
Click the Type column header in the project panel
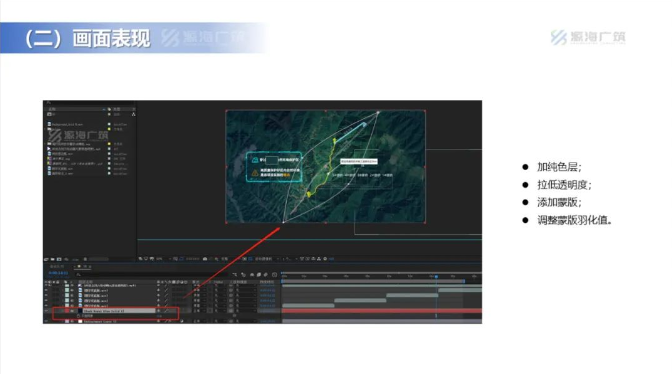pyautogui.click(x=117, y=109)
